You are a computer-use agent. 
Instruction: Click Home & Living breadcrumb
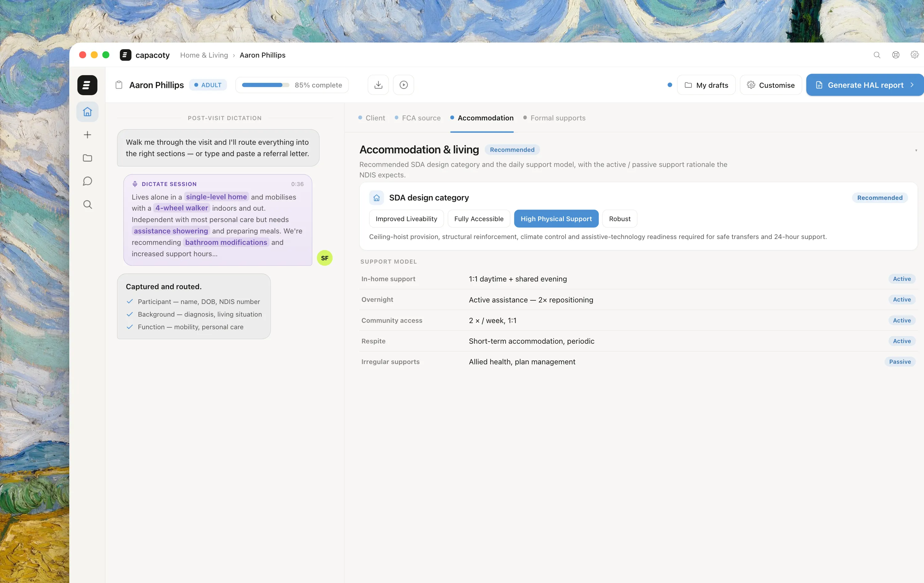point(204,55)
